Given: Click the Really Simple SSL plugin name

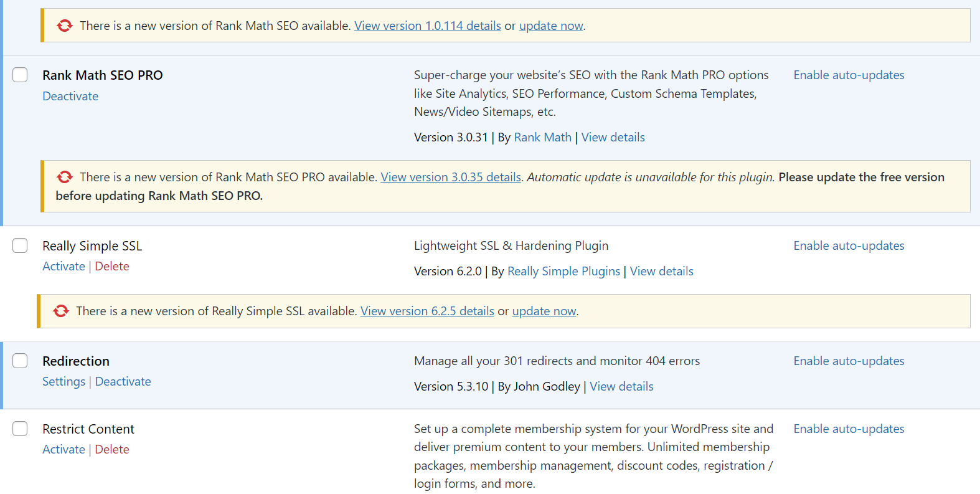Looking at the screenshot, I should click(92, 246).
